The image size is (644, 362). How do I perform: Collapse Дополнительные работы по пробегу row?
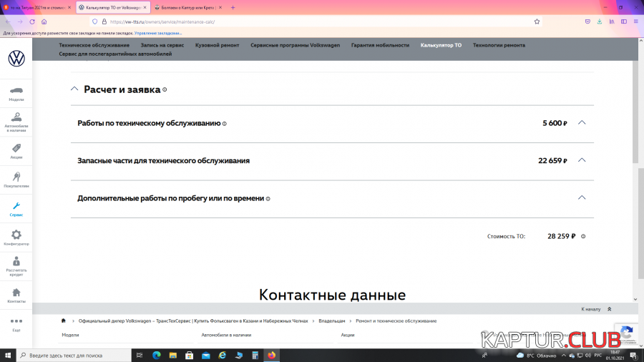[582, 197]
